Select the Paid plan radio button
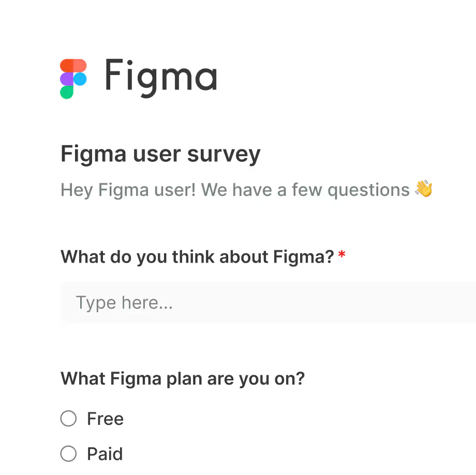 (68, 454)
